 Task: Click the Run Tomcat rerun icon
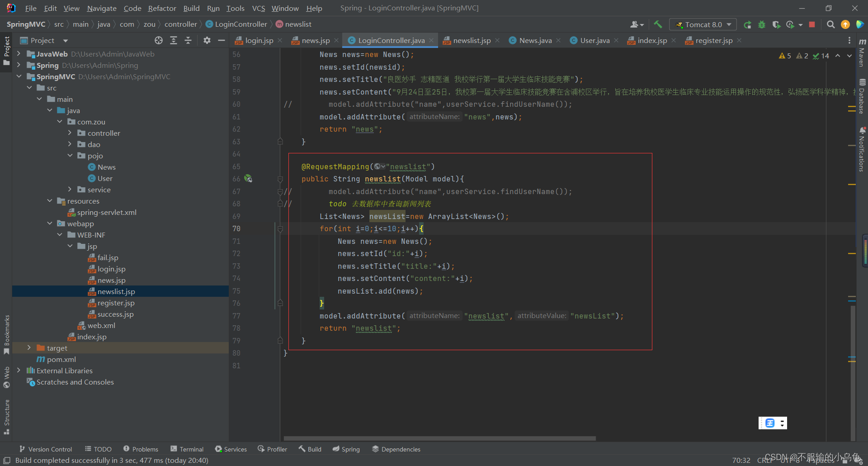(747, 24)
